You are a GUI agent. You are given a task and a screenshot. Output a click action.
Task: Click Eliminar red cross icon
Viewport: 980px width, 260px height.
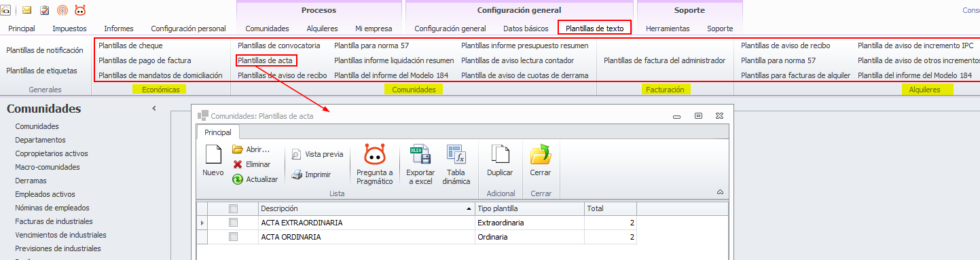237,164
